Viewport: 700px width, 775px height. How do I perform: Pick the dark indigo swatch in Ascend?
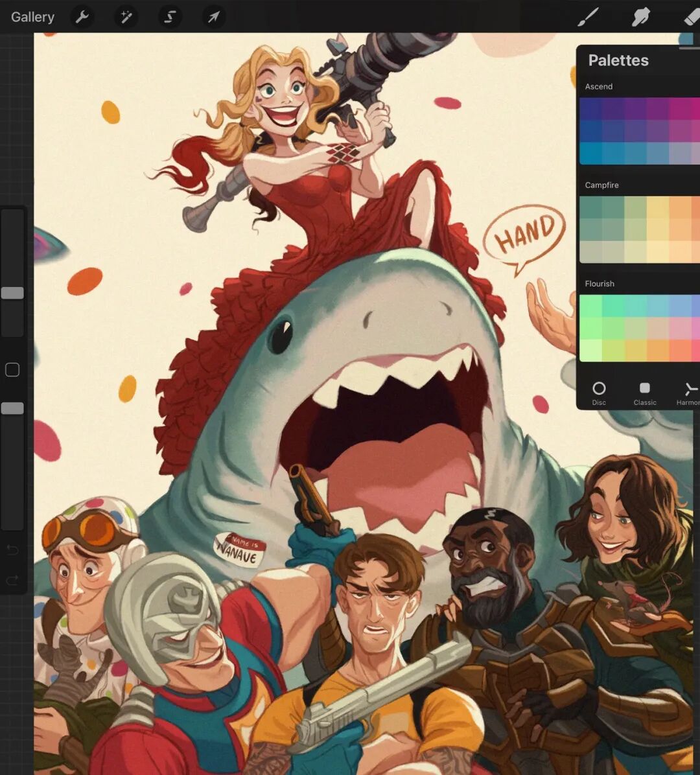(590, 109)
